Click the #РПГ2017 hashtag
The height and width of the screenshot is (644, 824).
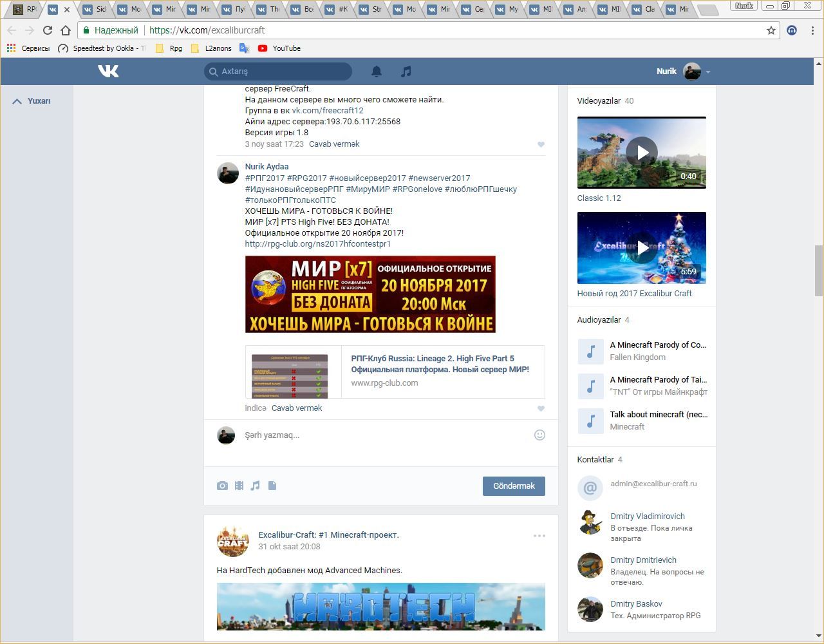click(265, 178)
